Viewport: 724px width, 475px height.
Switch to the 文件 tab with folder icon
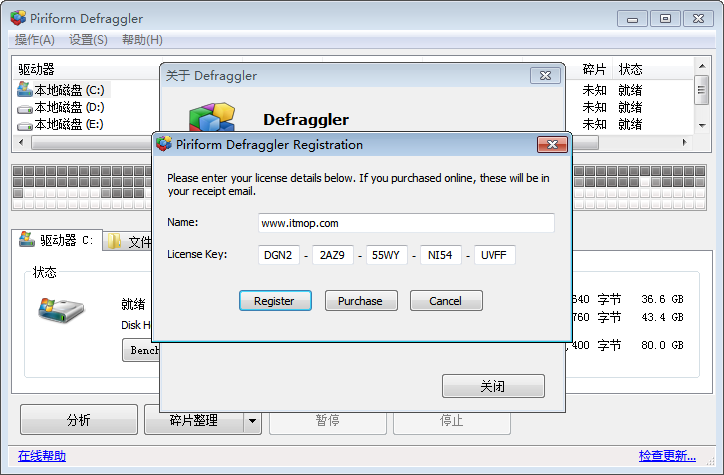pyautogui.click(x=129, y=241)
